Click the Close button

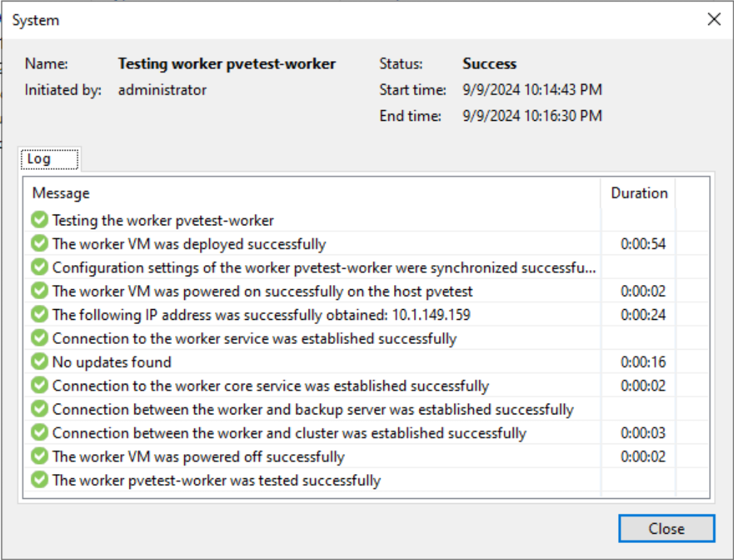(x=666, y=529)
